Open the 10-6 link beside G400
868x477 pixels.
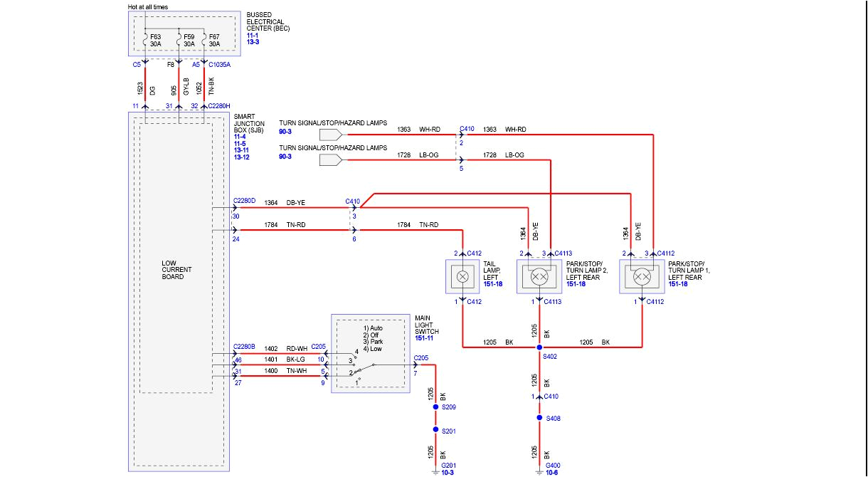[552, 472]
